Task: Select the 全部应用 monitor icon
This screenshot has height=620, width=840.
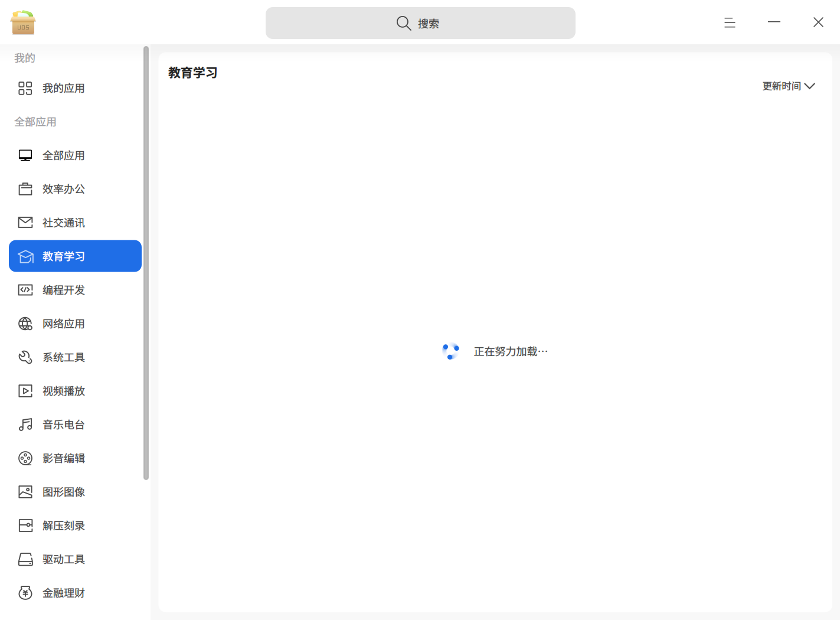Action: (x=25, y=156)
